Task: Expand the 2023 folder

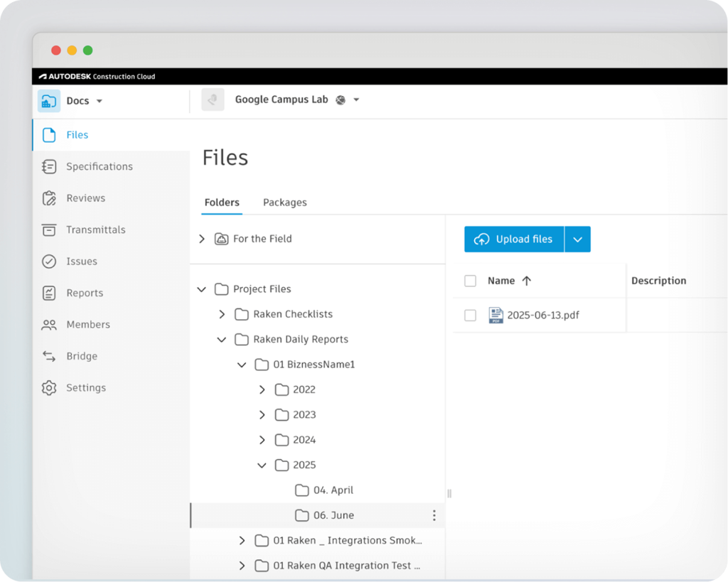Action: (x=262, y=415)
